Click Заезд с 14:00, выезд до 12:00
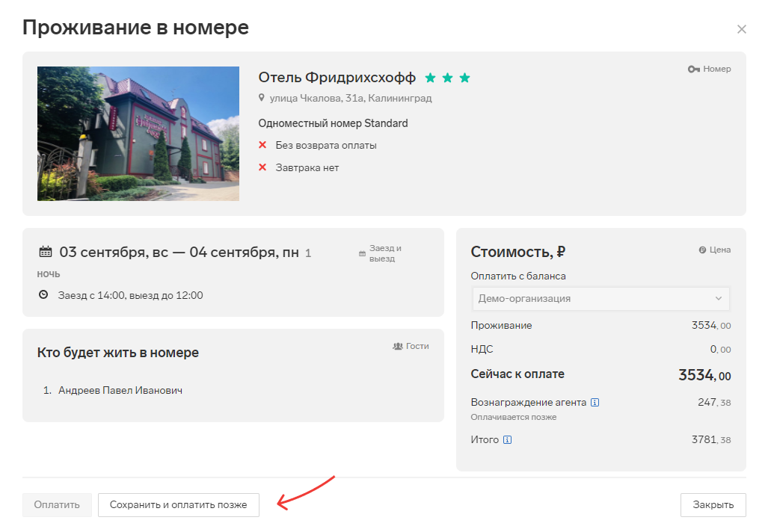 (130, 295)
